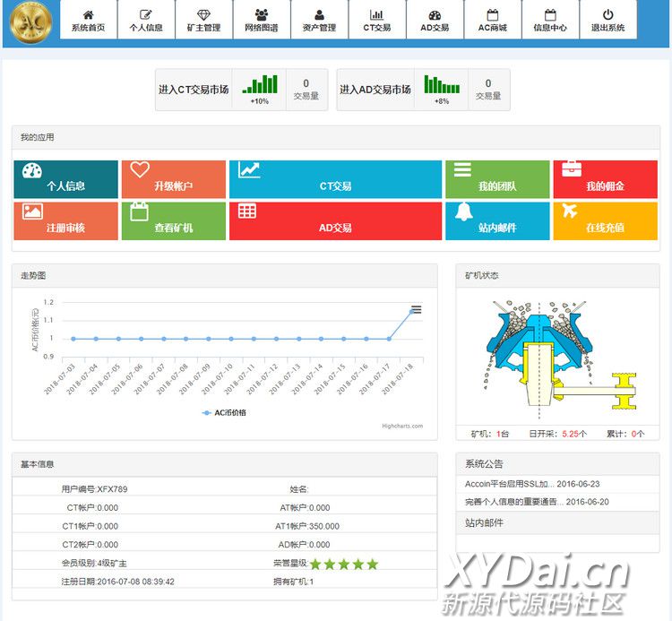Click the 荣誉星级 green star rating

(x=344, y=564)
